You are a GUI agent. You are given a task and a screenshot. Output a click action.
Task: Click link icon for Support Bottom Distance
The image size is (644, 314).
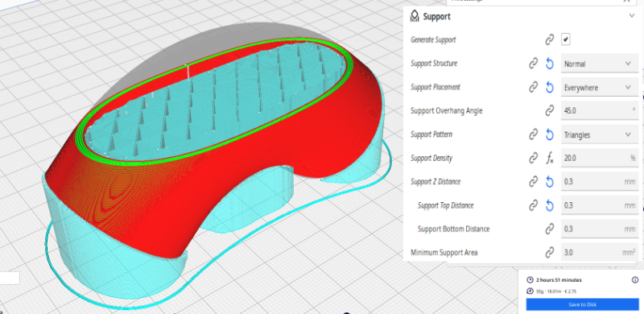tap(550, 229)
